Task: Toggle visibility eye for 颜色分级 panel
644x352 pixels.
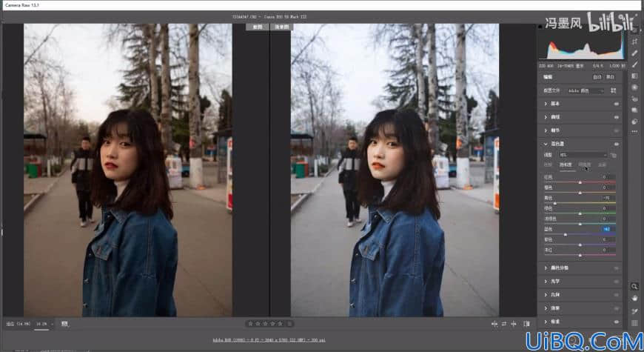Action: tap(616, 268)
